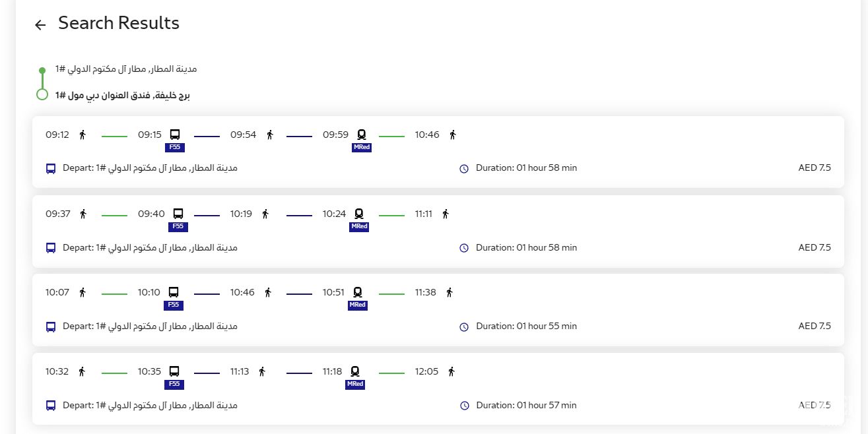Screen dimensions: 868x434
Task: Click the F55 bus icon at 10:35
Action: point(174,371)
